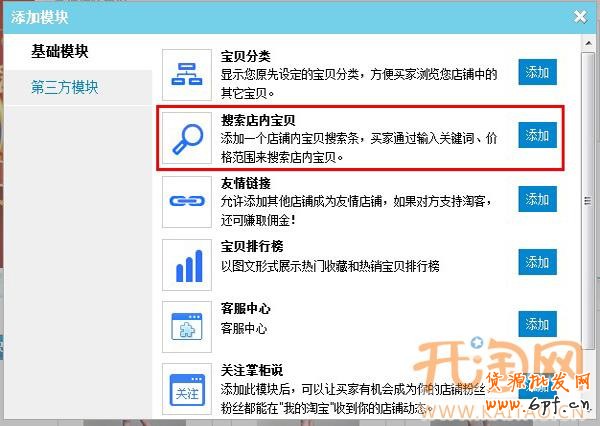Add the 宝贝分类 module
Screen dimensions: 600x426
coord(537,72)
